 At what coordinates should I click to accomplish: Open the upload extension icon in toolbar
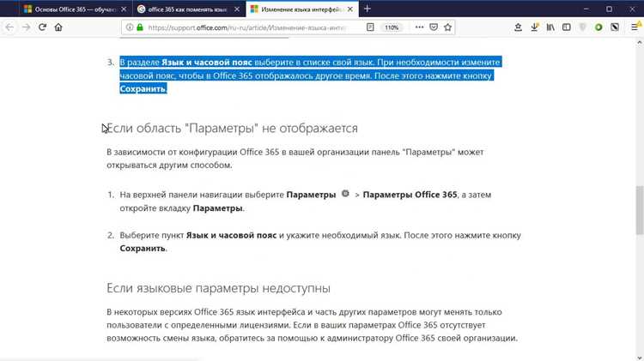[x=518, y=27]
